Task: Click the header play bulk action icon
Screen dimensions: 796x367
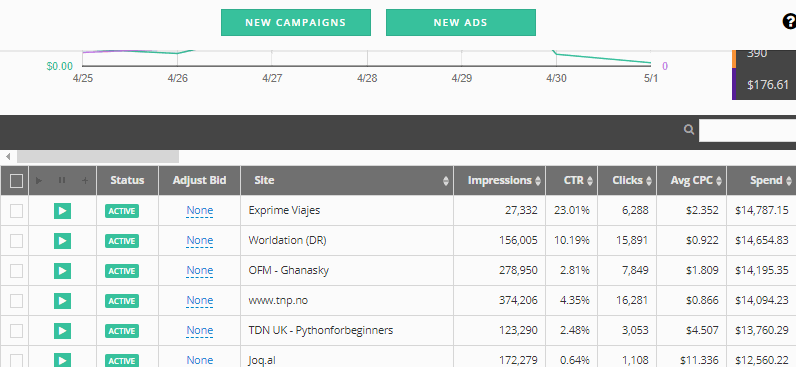Action: (39, 180)
